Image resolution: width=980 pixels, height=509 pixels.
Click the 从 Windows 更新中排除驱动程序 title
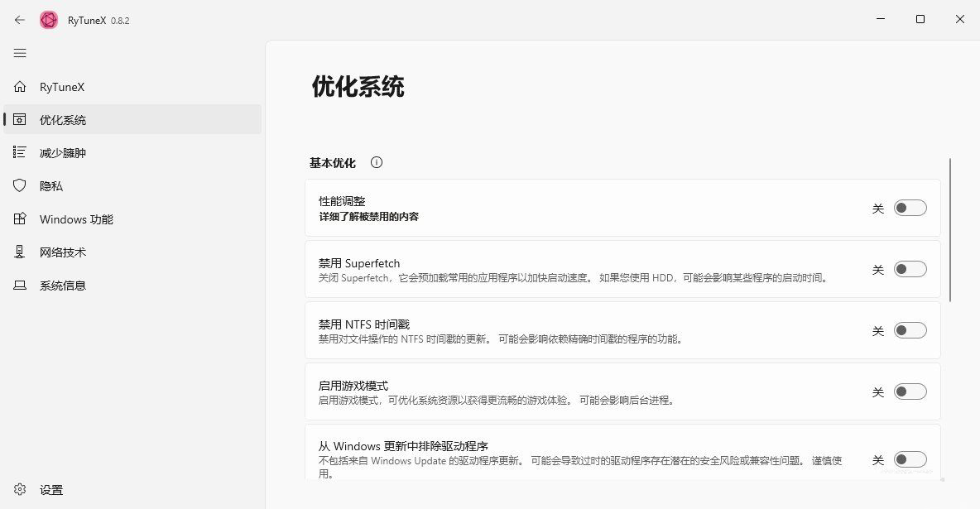pos(403,446)
